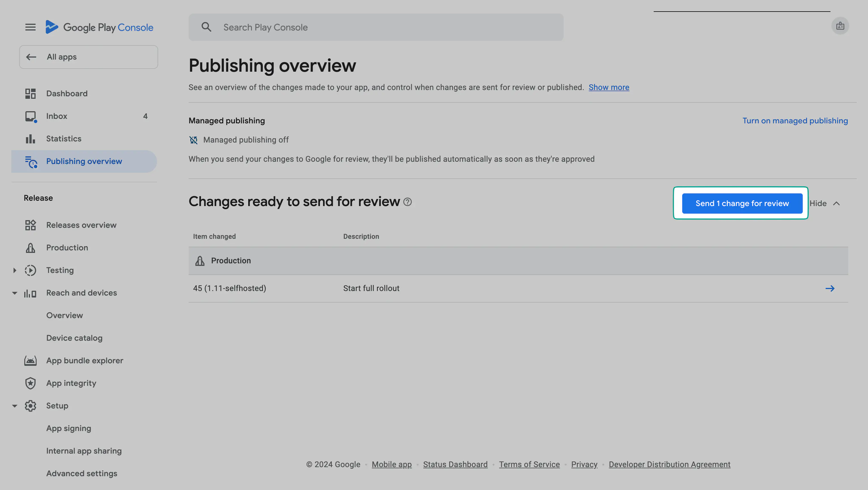Click the Statistics bar chart icon
Image resolution: width=868 pixels, height=490 pixels.
[30, 139]
